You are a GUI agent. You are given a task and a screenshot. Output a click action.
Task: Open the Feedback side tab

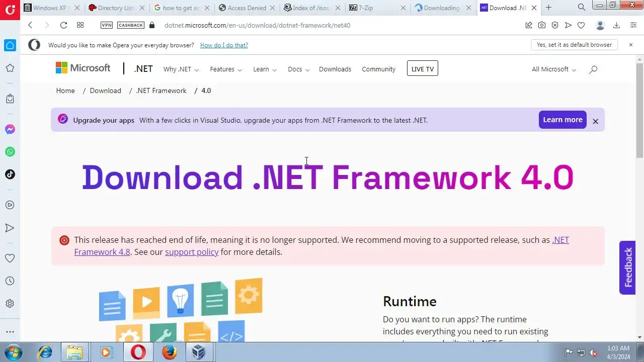pyautogui.click(x=627, y=267)
